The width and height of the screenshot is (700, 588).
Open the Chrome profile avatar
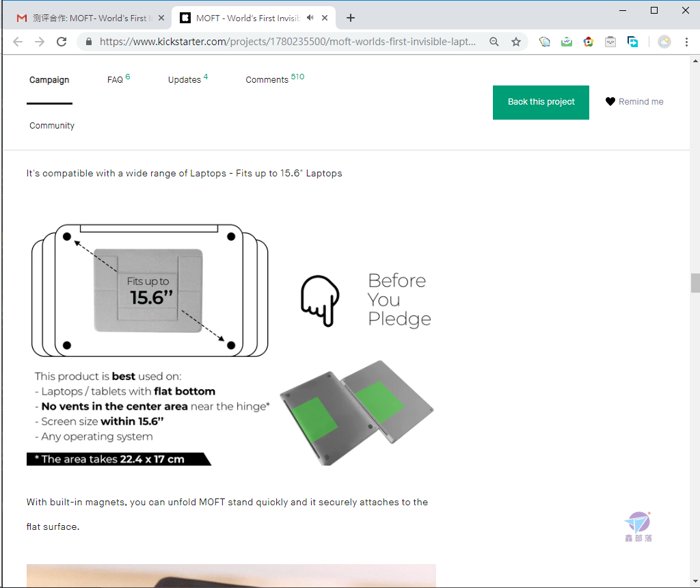(664, 42)
